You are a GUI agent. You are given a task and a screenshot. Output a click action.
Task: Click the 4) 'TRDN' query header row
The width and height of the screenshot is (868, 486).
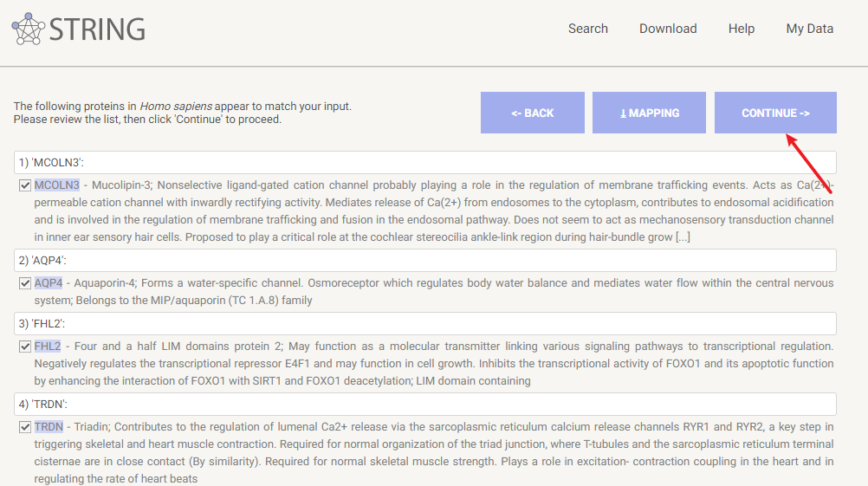[x=424, y=404]
